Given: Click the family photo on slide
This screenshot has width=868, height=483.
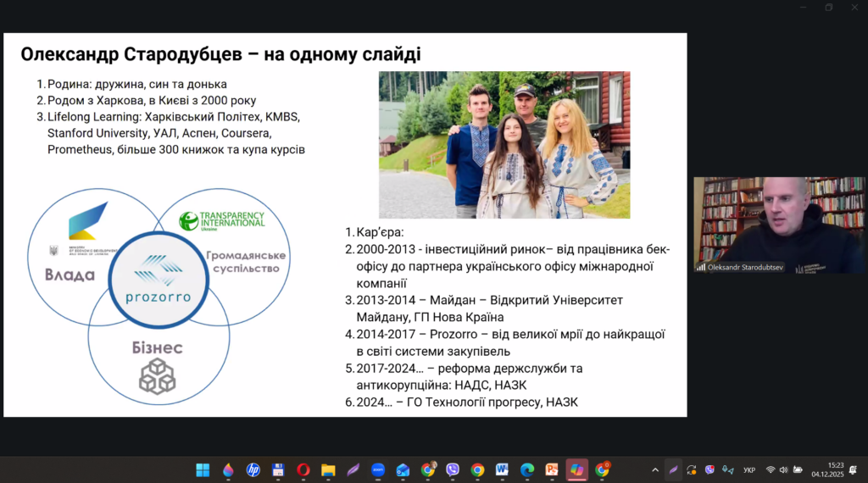Looking at the screenshot, I should [504, 145].
